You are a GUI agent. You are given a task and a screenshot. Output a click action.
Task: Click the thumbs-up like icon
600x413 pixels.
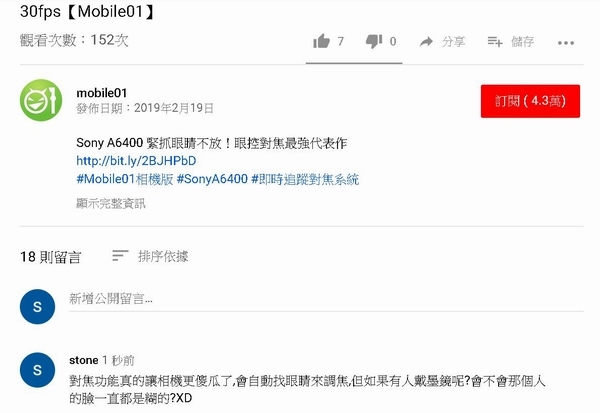321,41
